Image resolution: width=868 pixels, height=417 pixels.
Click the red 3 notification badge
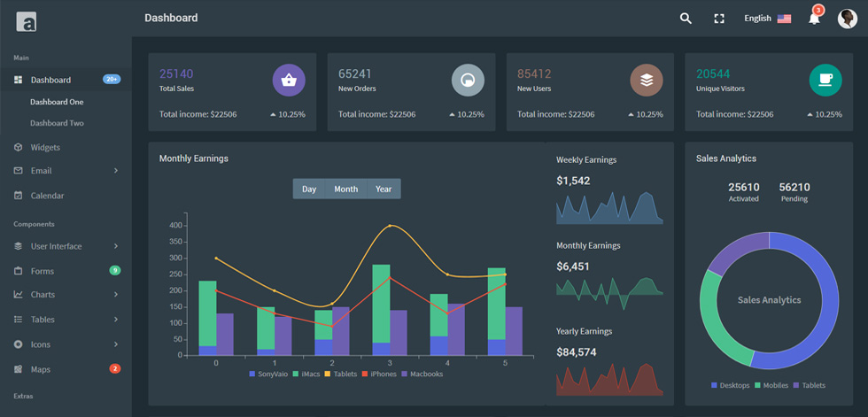click(818, 10)
